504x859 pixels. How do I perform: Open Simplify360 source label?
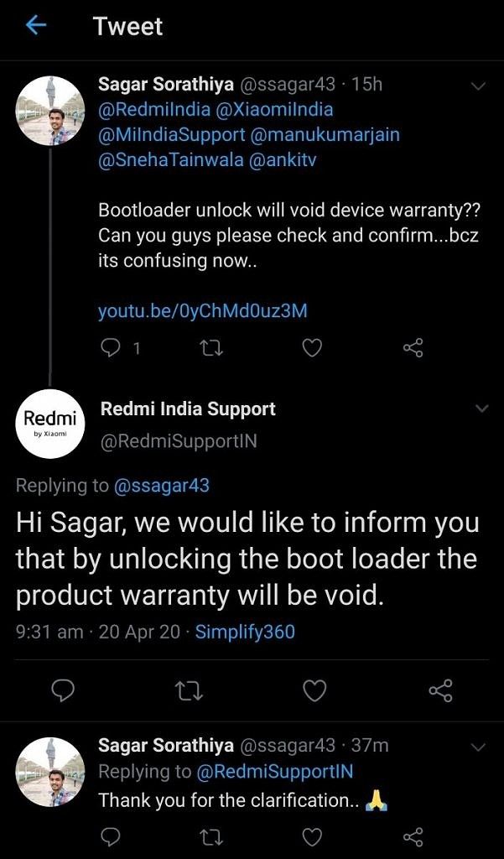(x=245, y=632)
